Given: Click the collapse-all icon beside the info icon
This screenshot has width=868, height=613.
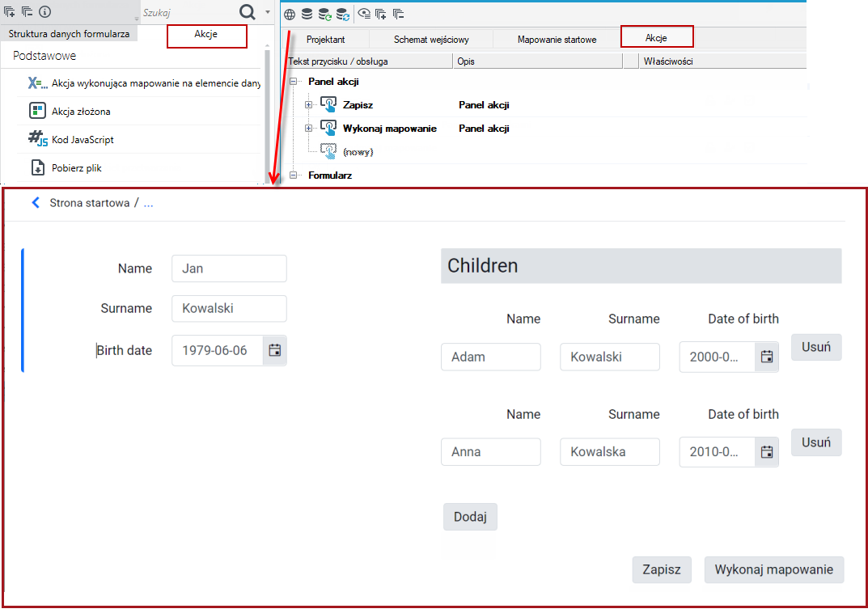Looking at the screenshot, I should tap(28, 11).
